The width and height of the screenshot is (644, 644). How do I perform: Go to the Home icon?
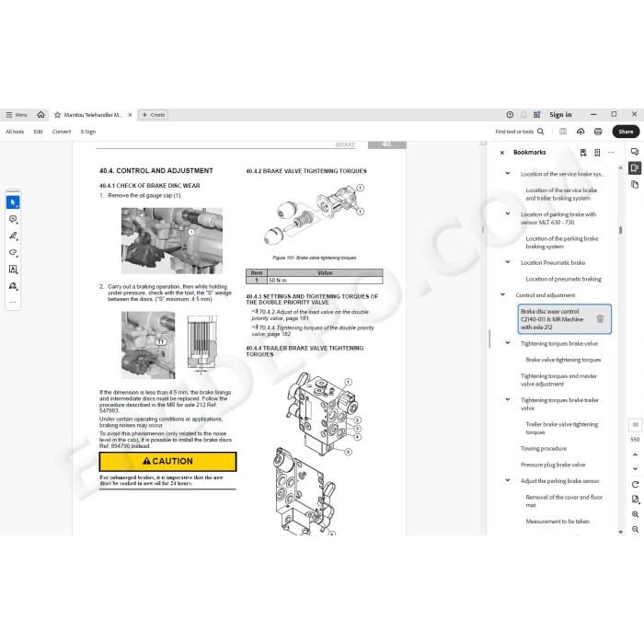coord(40,115)
